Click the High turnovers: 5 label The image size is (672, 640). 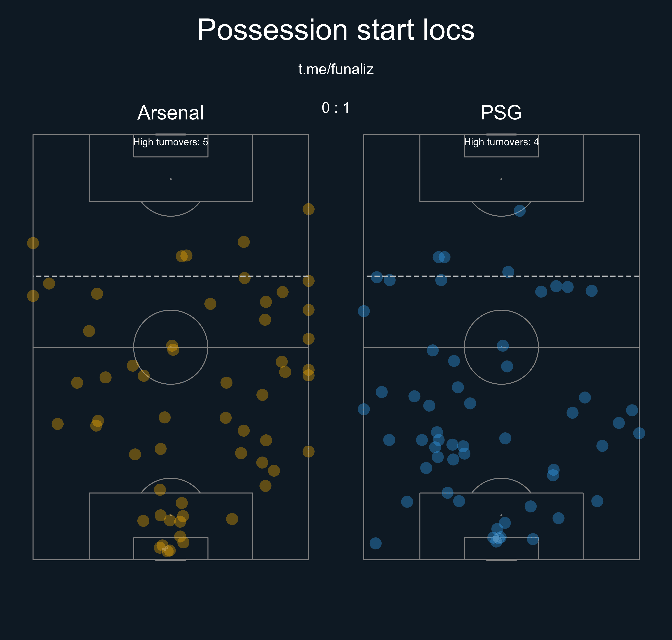[x=170, y=142]
